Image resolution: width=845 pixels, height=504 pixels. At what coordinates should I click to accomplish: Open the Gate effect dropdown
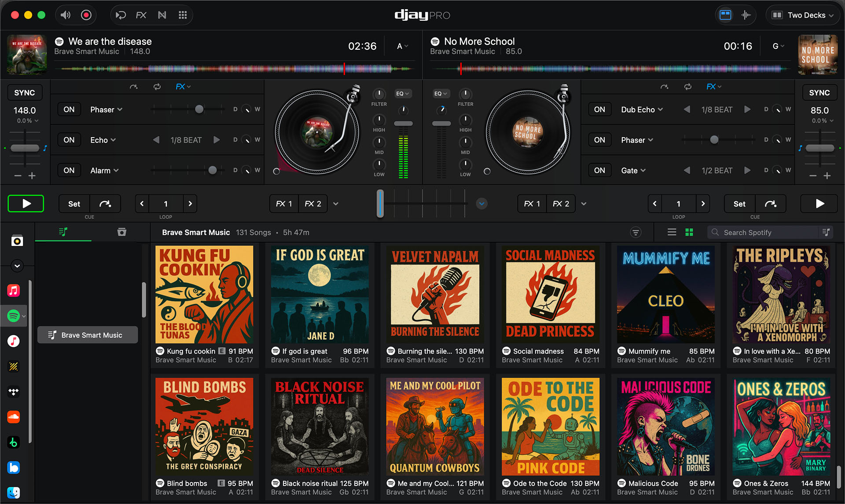pyautogui.click(x=633, y=171)
